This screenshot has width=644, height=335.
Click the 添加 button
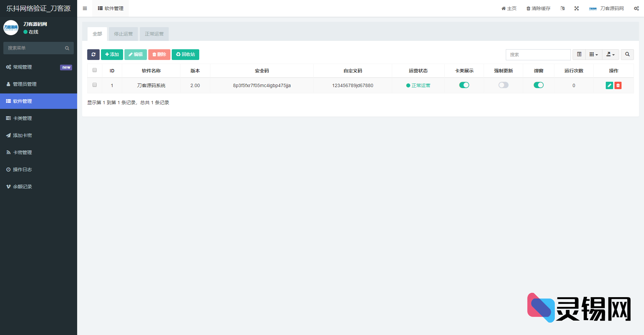[112, 55]
